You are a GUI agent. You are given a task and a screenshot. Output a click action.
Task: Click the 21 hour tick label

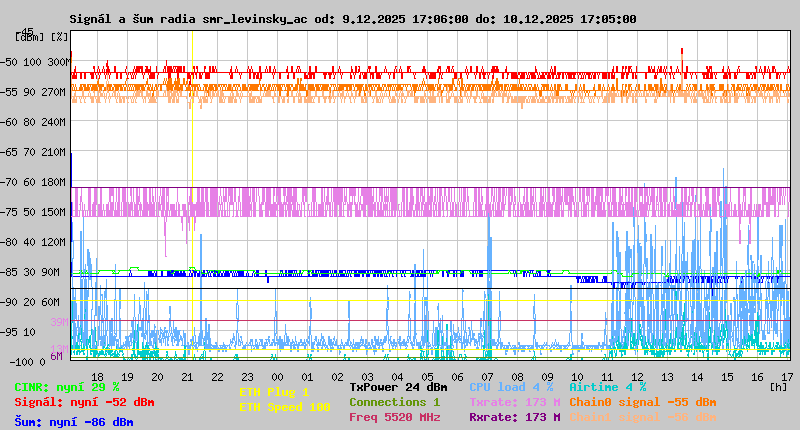187,377
